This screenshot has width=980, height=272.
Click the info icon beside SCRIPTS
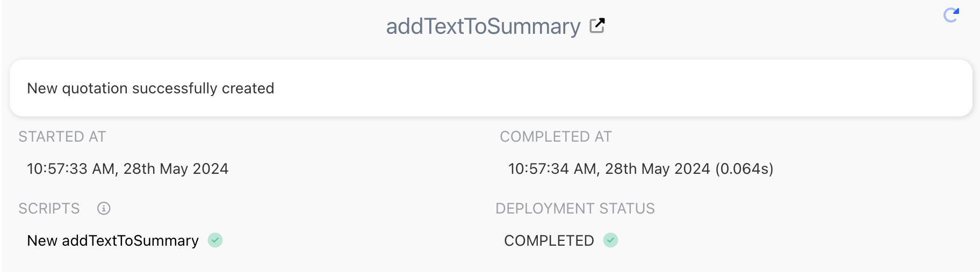(x=104, y=208)
